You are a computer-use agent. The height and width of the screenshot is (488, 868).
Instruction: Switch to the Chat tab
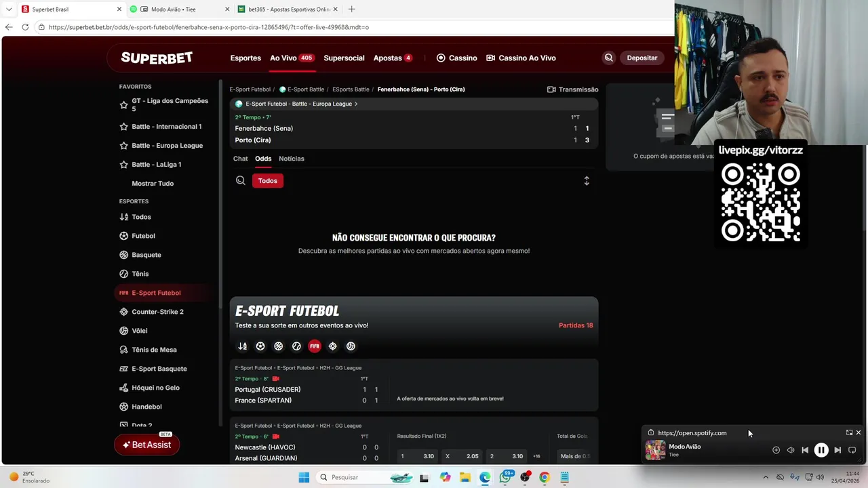[241, 159]
